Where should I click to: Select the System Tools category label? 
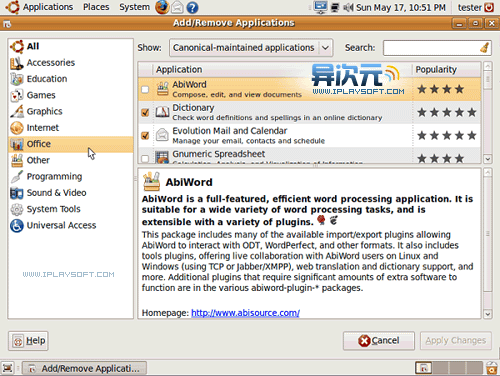[x=54, y=209]
